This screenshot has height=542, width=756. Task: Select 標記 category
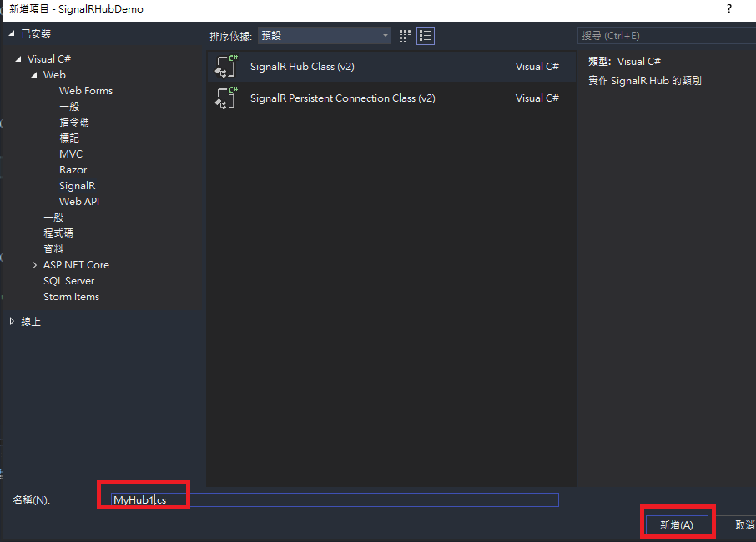[69, 138]
